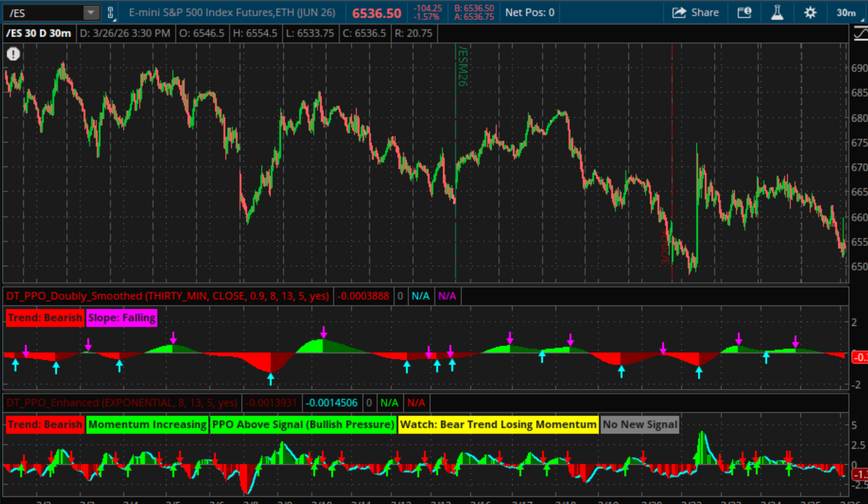Select the /ES 30 D 30m chart tab
Viewport: 868px width, 504px height.
pyautogui.click(x=38, y=33)
